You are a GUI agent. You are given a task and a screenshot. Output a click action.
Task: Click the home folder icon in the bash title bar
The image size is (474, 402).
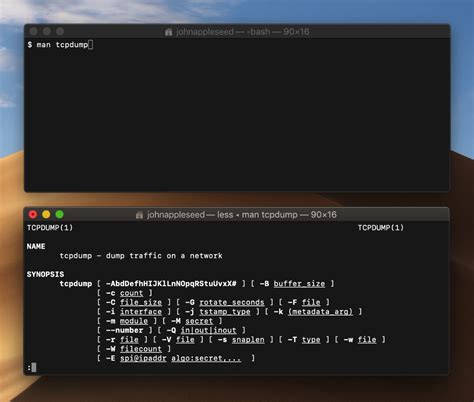[x=169, y=32]
